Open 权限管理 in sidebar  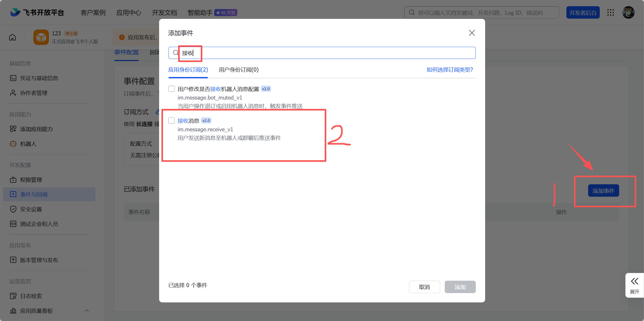[x=31, y=180]
